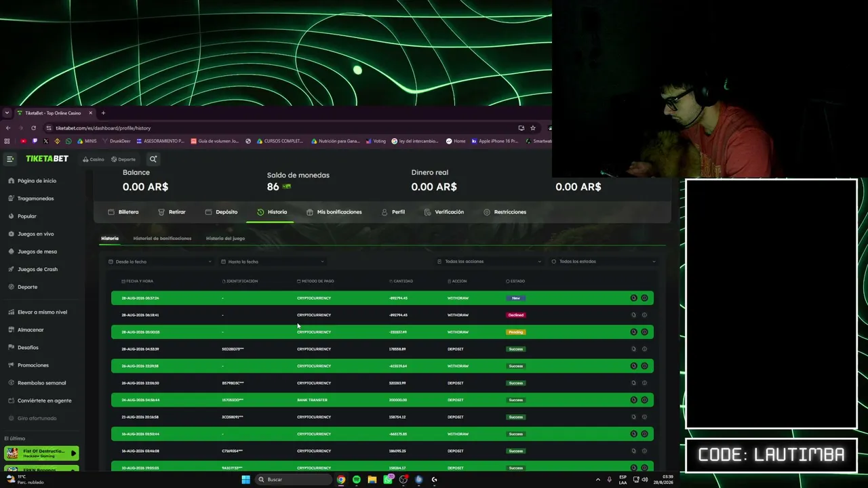Open the Verificación tab
Screen dimensions: 868x488
click(x=444, y=212)
